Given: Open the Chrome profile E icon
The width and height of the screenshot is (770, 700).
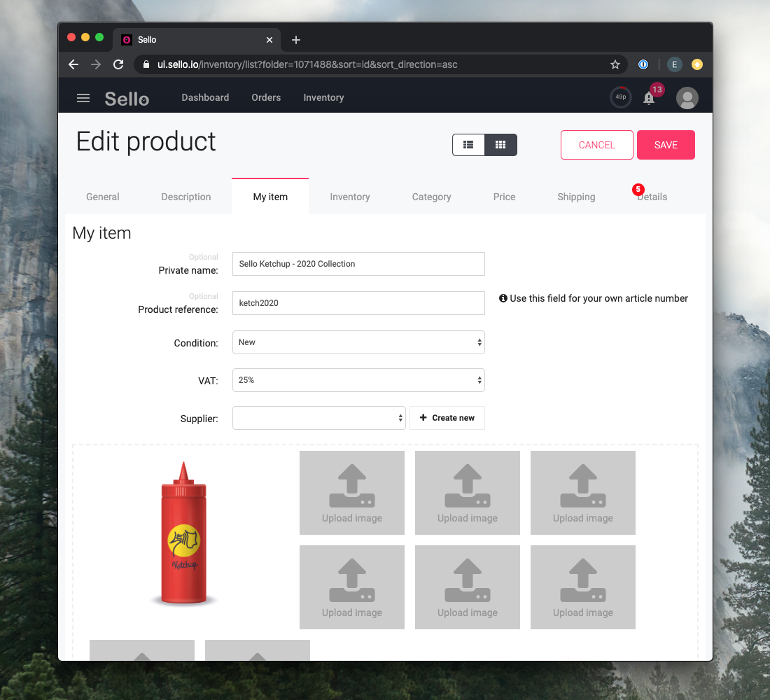Looking at the screenshot, I should [674, 64].
